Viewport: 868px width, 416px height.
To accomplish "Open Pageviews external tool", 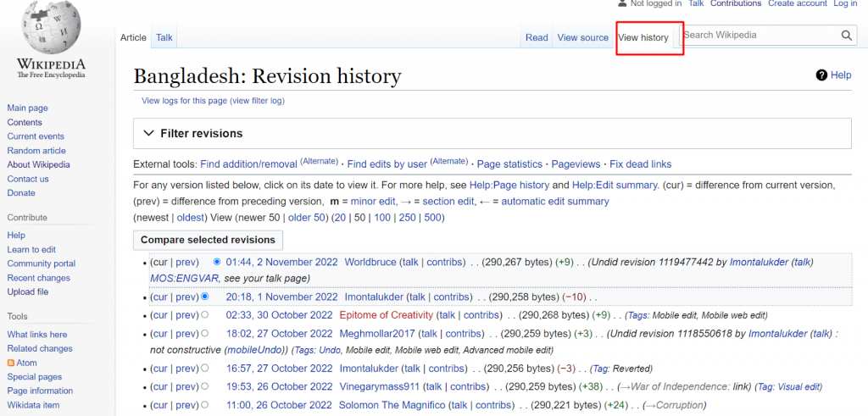I will click(576, 164).
